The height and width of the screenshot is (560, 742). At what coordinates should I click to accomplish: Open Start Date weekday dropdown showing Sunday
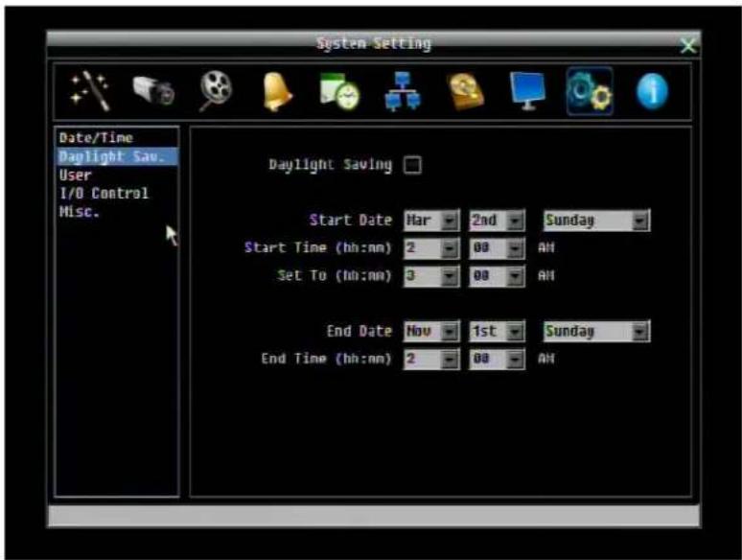(x=596, y=221)
